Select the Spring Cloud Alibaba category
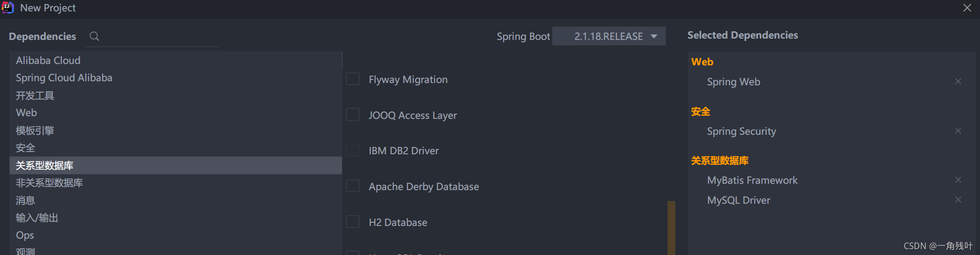 click(176, 78)
